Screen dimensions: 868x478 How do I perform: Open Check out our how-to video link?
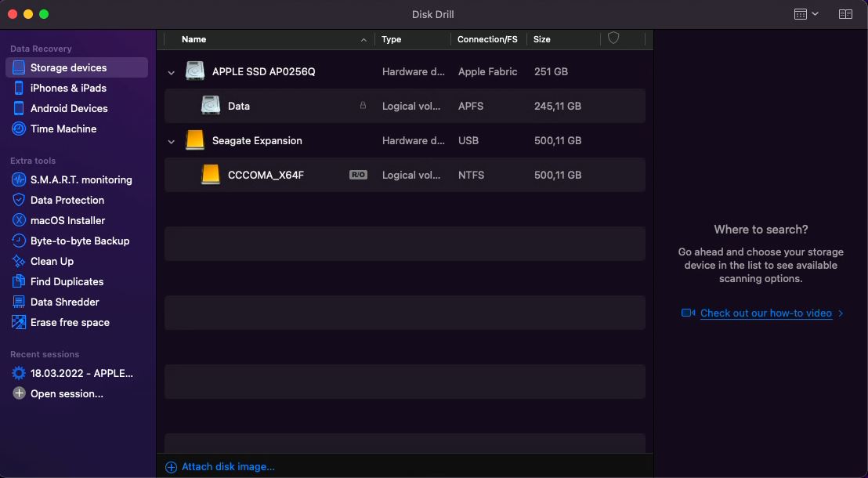766,313
